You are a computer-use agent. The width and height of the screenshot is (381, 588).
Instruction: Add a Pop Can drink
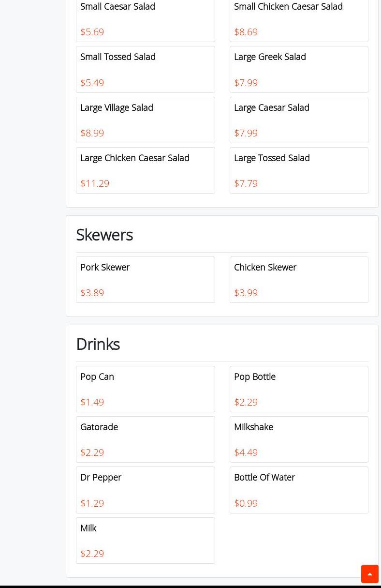pyautogui.click(x=145, y=389)
